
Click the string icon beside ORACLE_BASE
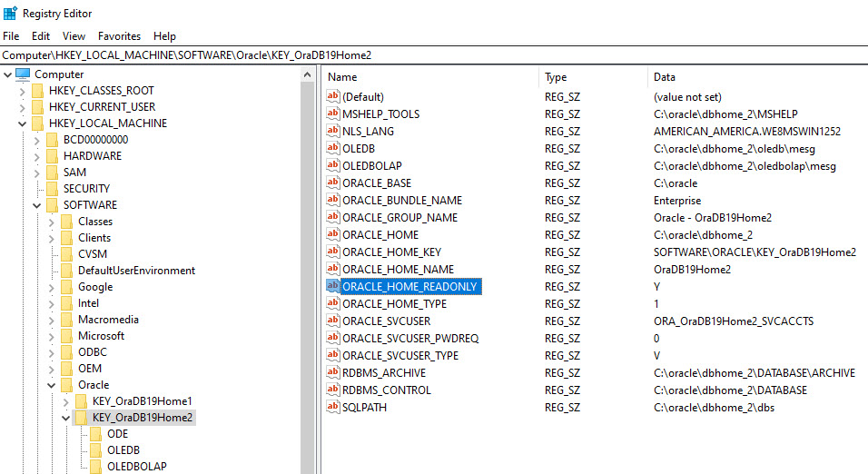click(x=332, y=183)
